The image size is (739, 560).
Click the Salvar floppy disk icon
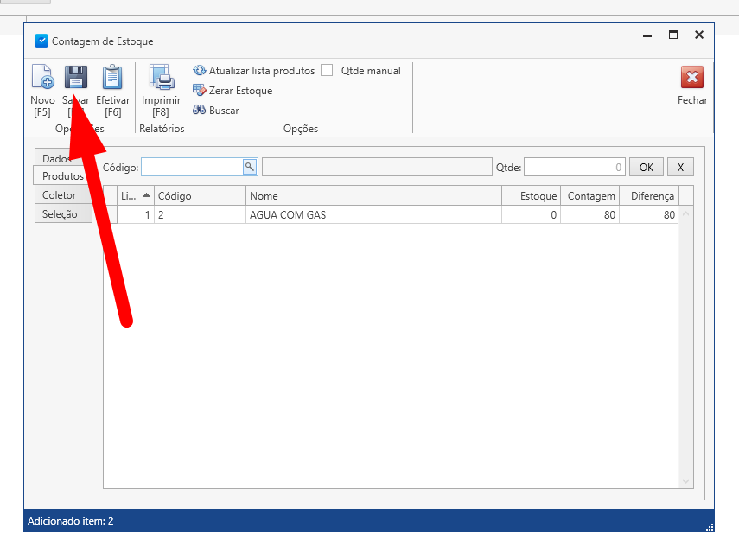76,78
